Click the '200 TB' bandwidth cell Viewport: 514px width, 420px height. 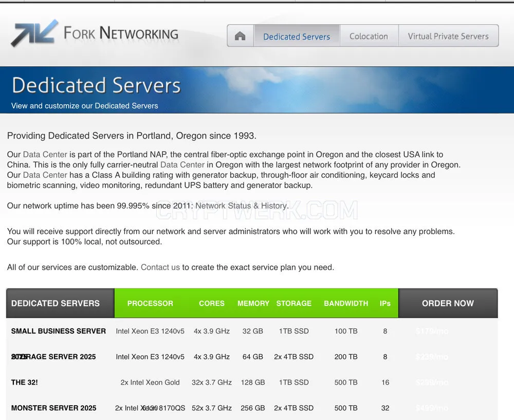pyautogui.click(x=346, y=357)
